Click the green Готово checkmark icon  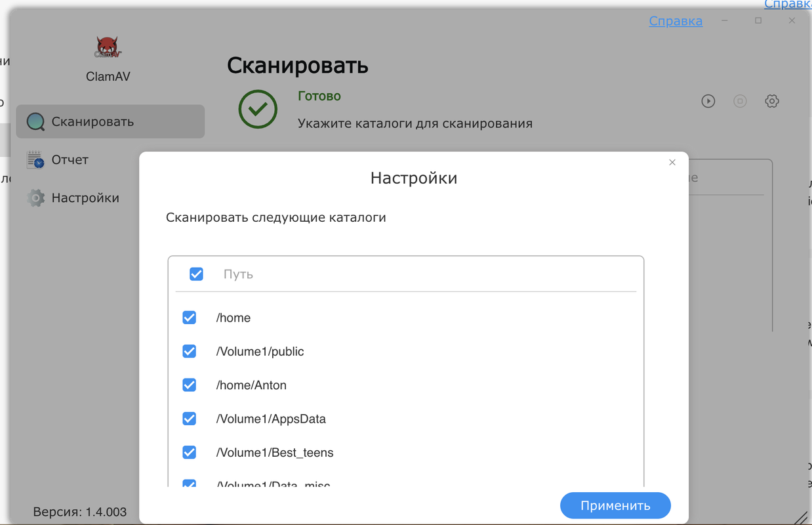coord(258,109)
